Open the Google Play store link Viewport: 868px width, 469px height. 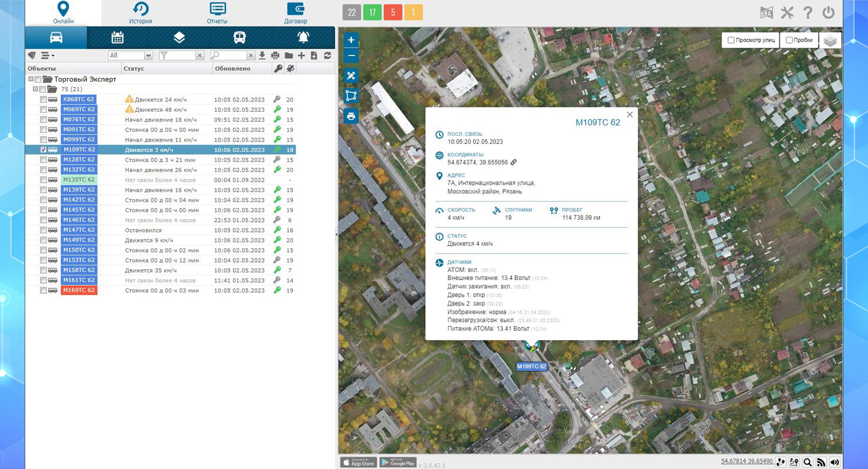pos(398,463)
